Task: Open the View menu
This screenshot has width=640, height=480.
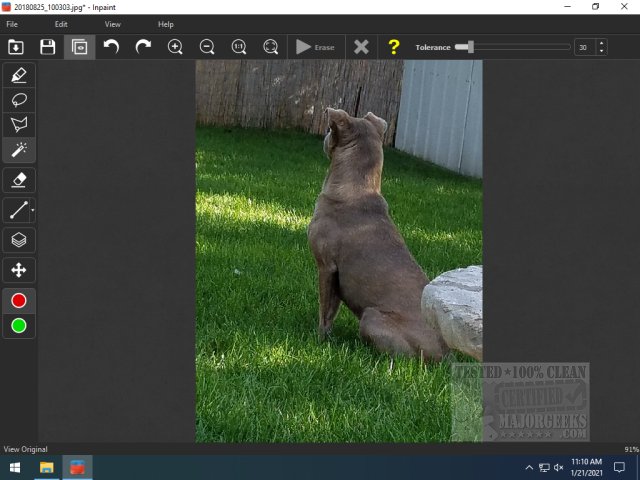Action: point(113,24)
